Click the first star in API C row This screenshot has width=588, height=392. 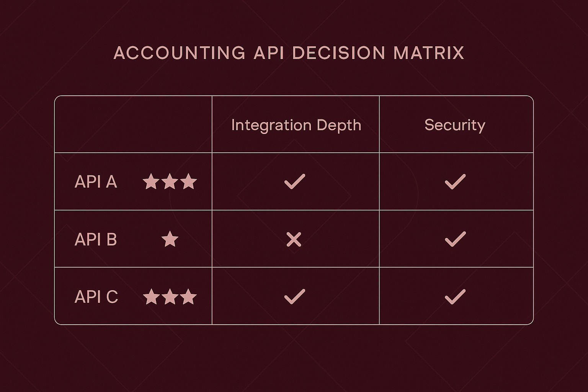click(151, 297)
